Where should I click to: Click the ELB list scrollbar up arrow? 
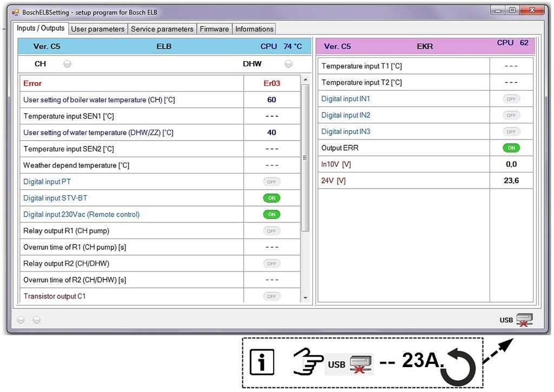pos(306,80)
